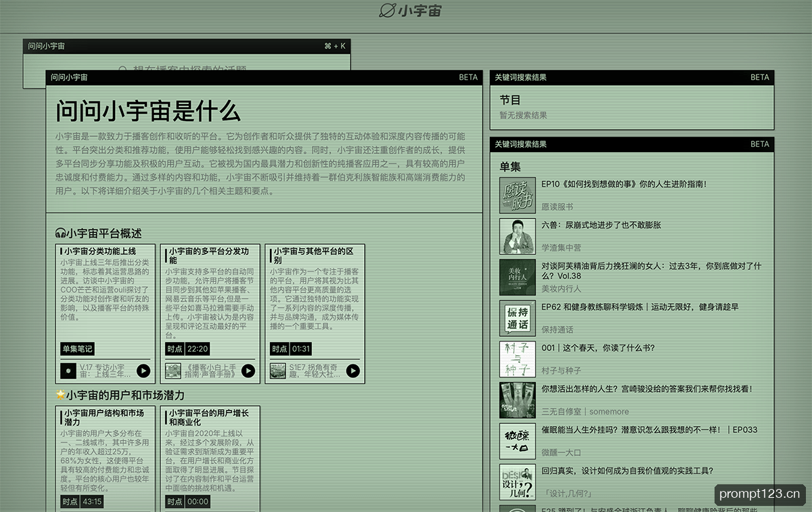Open S1E7 拐角有奇趣 cover thumbnail
Image resolution: width=812 pixels, height=512 pixels.
(278, 371)
